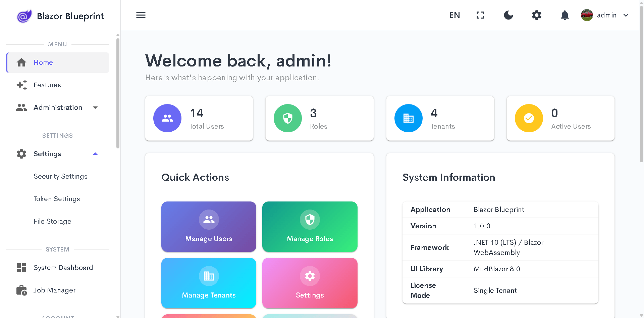The height and width of the screenshot is (318, 644).
Task: Open the admin account dropdown
Action: [626, 15]
